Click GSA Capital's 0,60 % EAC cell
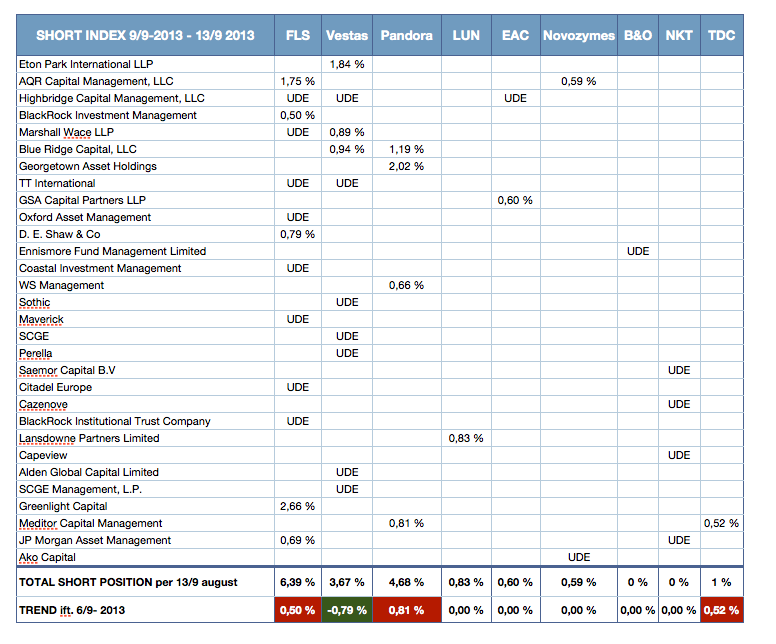Screen dimensions: 776x644 coord(516,200)
